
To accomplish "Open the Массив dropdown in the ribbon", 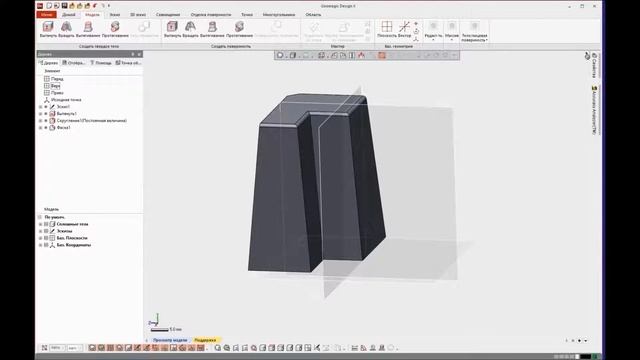I will click(452, 31).
